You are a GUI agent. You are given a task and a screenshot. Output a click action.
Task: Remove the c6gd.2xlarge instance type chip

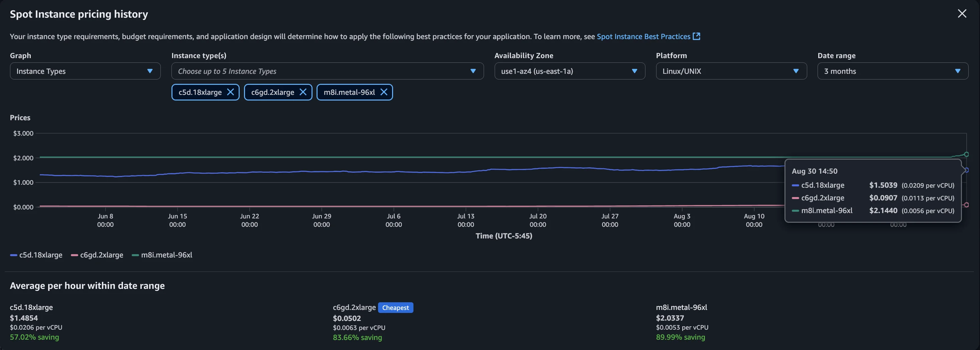(x=303, y=92)
